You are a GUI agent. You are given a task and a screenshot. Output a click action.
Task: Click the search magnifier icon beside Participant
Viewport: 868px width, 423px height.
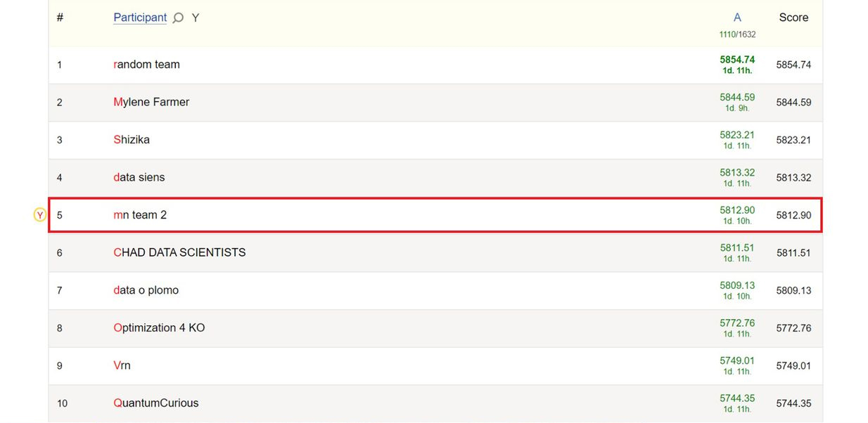coord(179,18)
